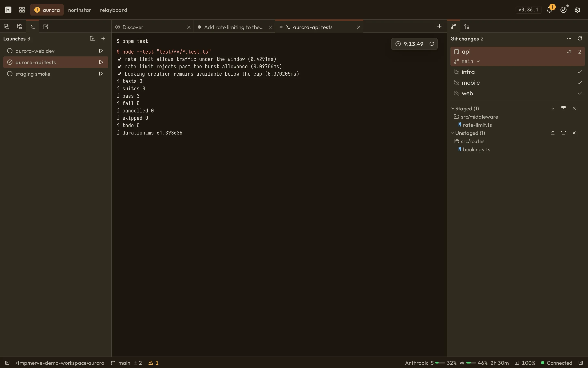Run the staging smoke launch
588x368 pixels.
(x=101, y=74)
